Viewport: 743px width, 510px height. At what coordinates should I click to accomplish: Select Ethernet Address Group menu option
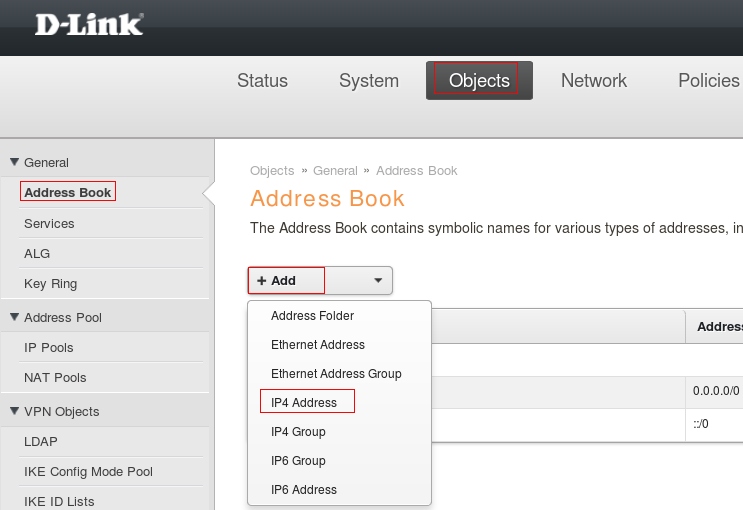click(336, 374)
